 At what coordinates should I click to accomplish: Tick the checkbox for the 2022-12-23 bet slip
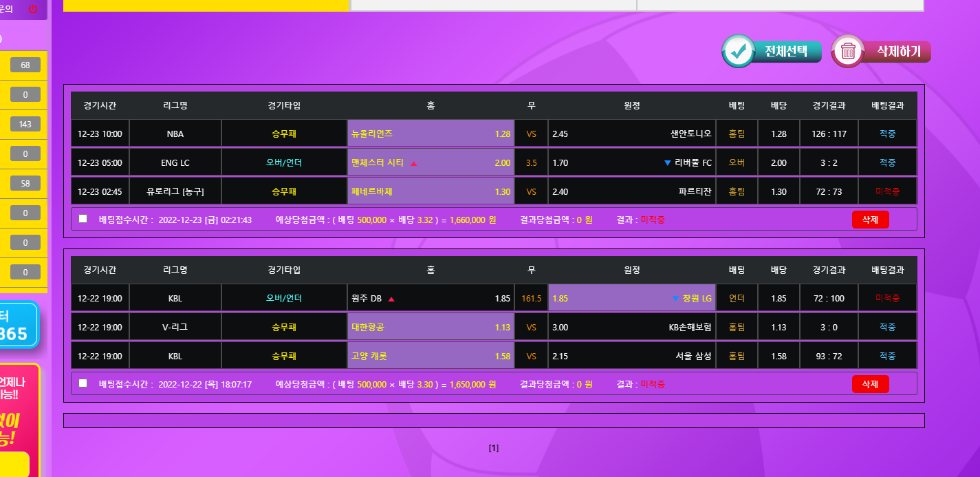coord(83,219)
